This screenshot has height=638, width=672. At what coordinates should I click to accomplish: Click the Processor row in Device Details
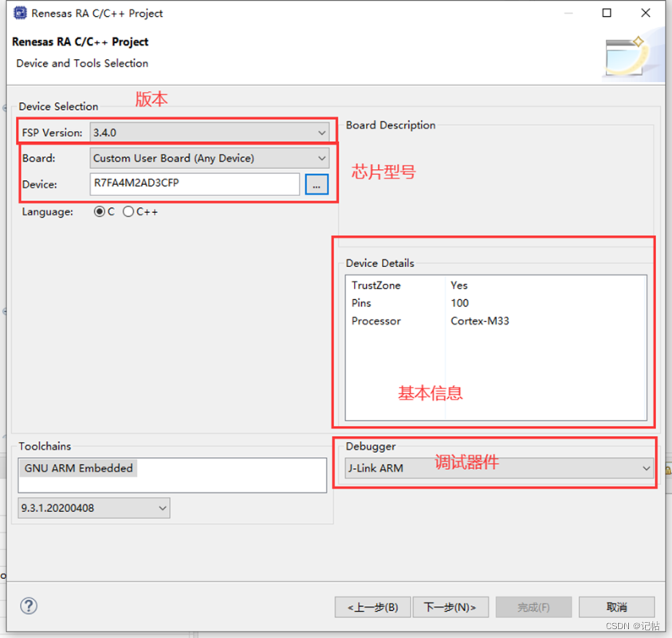pos(496,321)
